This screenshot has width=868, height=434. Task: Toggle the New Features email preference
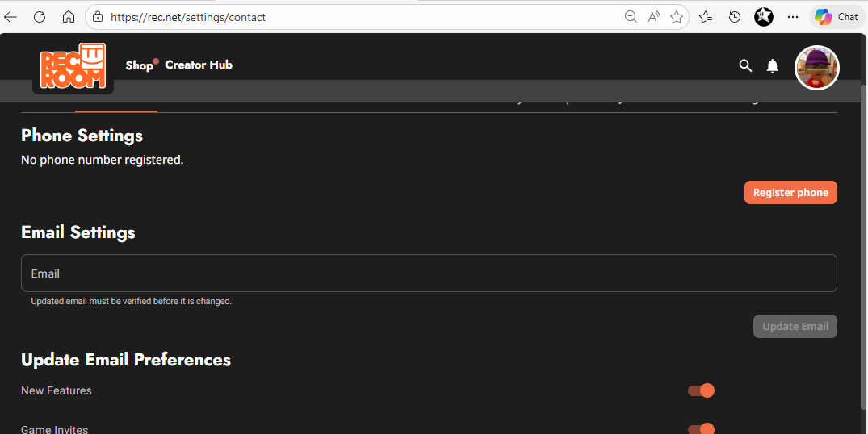(x=701, y=391)
